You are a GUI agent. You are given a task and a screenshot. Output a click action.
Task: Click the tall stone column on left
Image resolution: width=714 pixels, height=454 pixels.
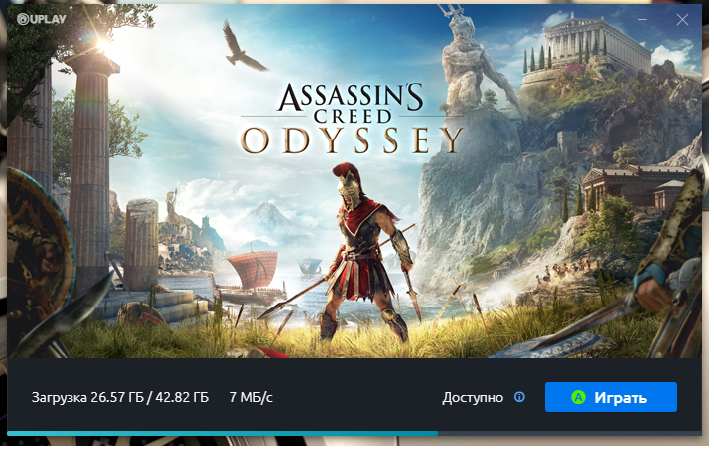91,171
